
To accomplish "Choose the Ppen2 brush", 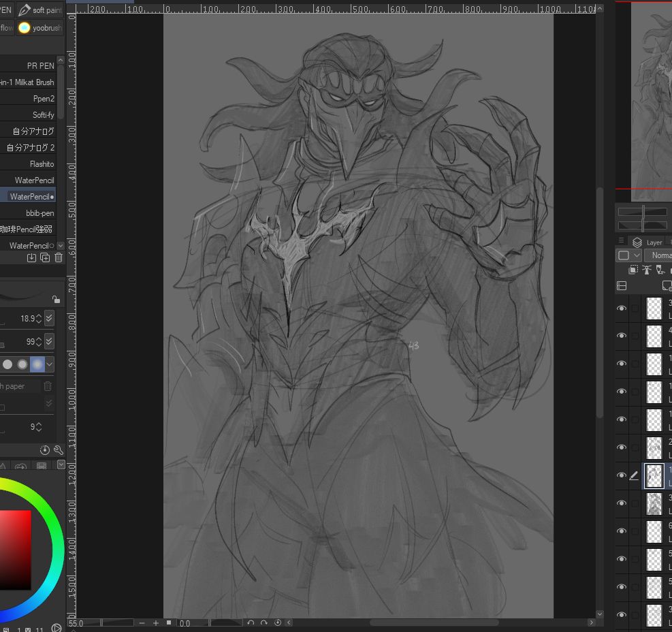I will [x=28, y=98].
